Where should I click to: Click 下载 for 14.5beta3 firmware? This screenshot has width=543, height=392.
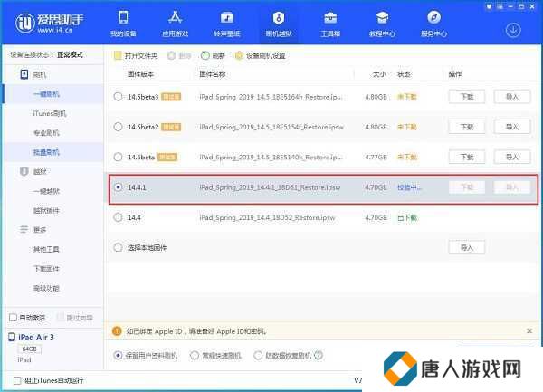[x=466, y=97]
